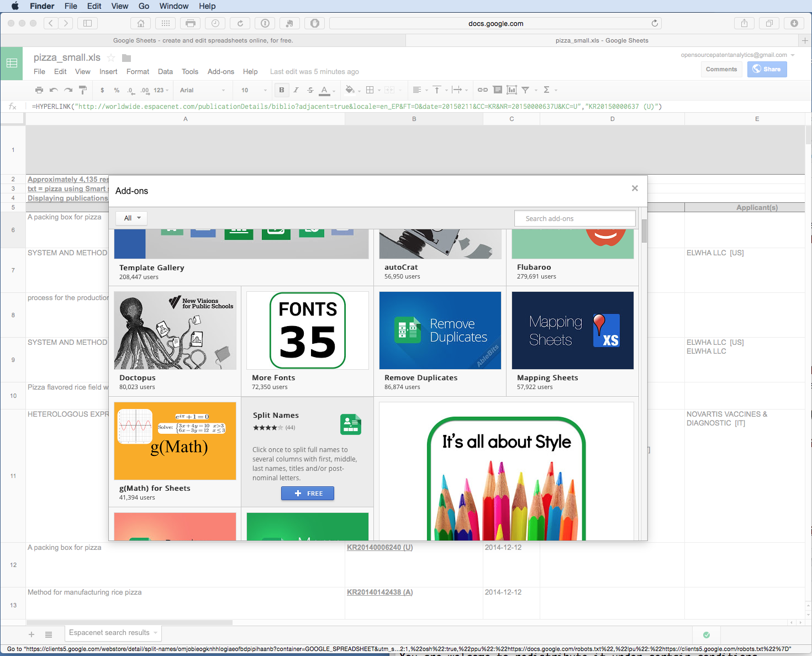
Task: Open the Safari home toolbar button
Action: pyautogui.click(x=141, y=23)
